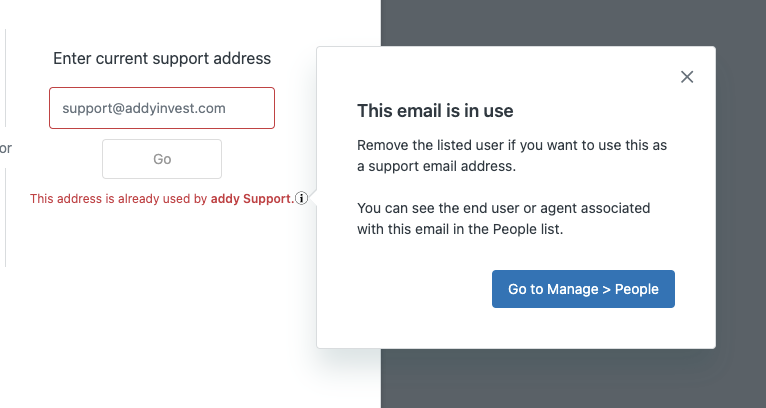
Task: Click the "Remove the listed user" paragraph
Action: 511,155
